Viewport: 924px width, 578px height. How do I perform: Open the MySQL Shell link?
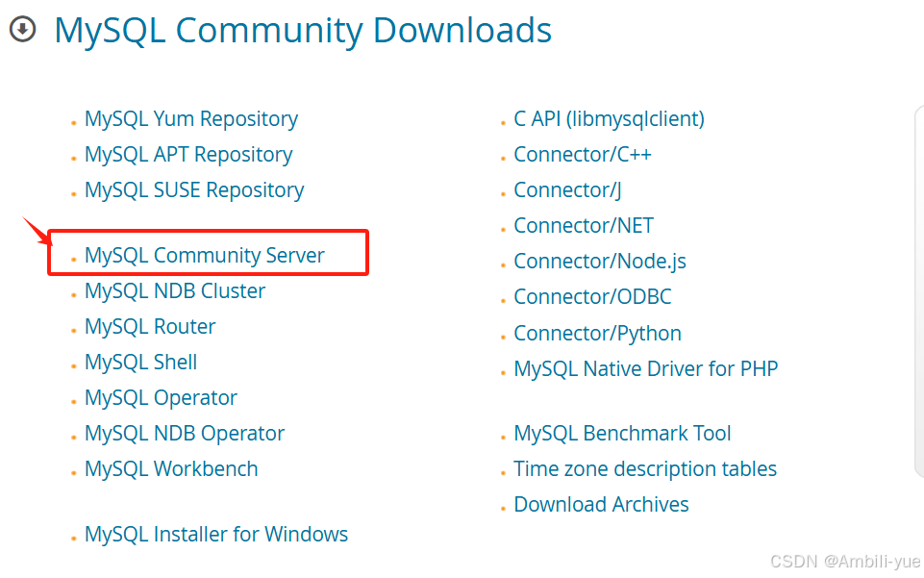point(140,363)
